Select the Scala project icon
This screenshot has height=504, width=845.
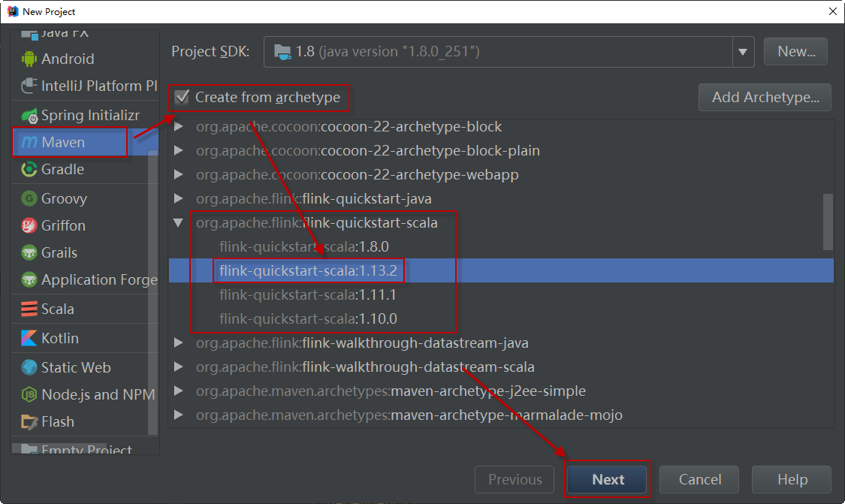[x=29, y=309]
